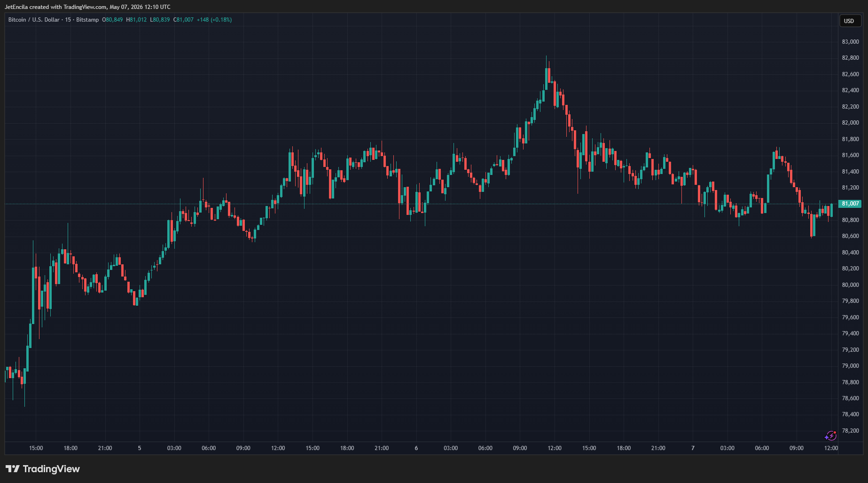Select the day 5 date marker on time axis
This screenshot has width=868, height=483.
[140, 448]
